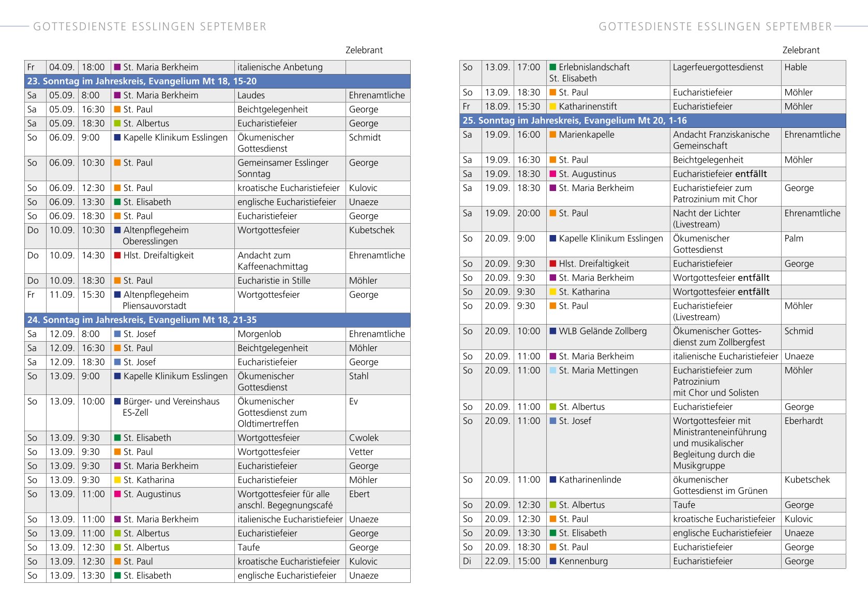Click the right page Zelebrant column heading
This screenshot has height=616, width=868.
click(801, 50)
